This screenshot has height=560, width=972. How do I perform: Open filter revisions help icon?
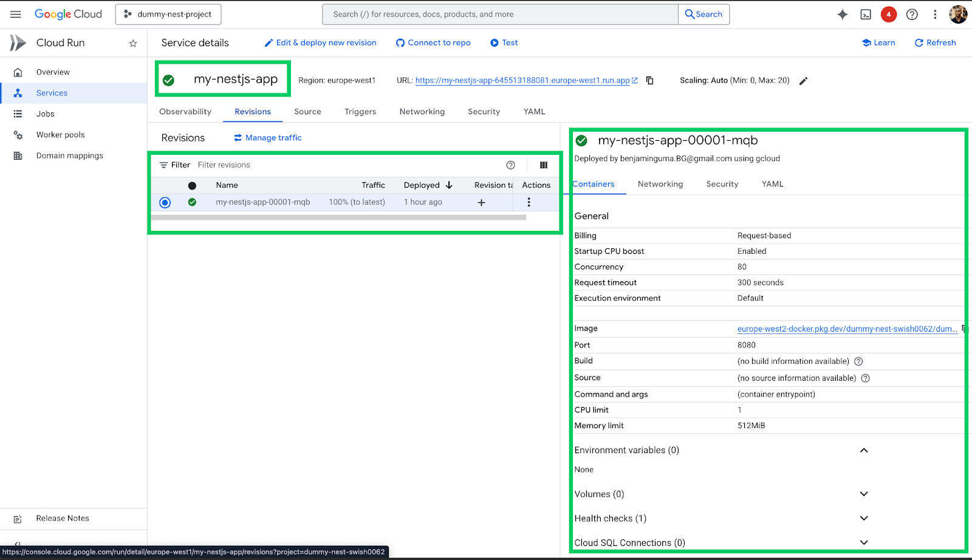511,165
